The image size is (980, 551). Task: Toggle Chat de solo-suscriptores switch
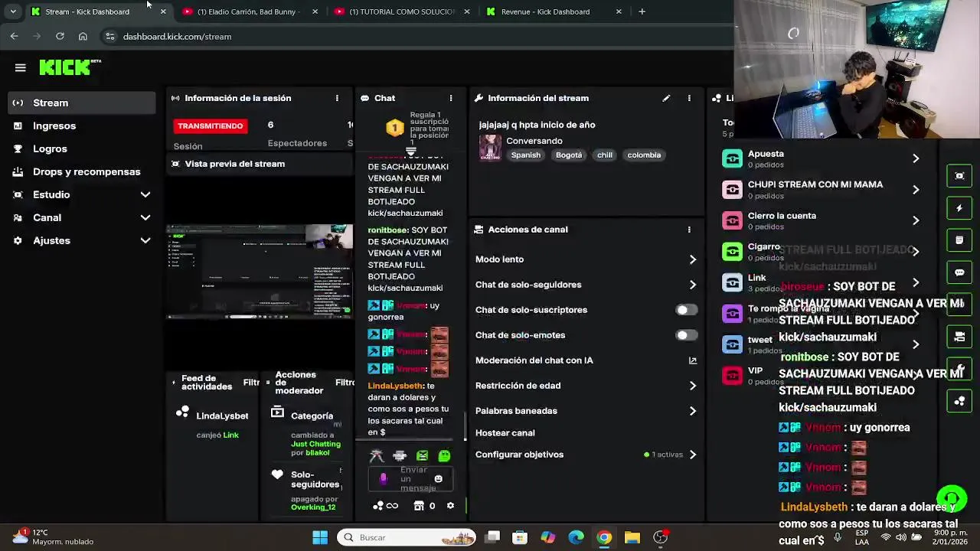(686, 310)
